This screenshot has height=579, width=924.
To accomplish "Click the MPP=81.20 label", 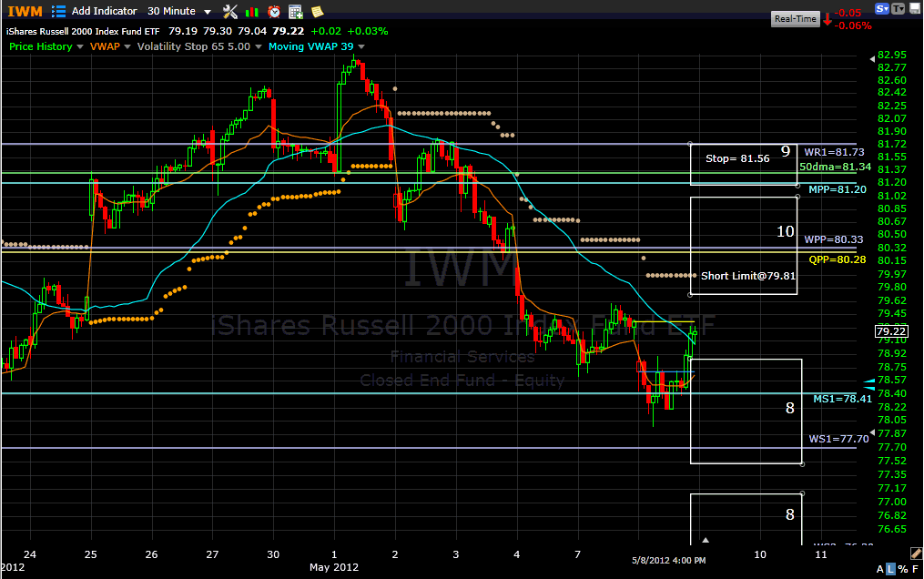I will [838, 189].
